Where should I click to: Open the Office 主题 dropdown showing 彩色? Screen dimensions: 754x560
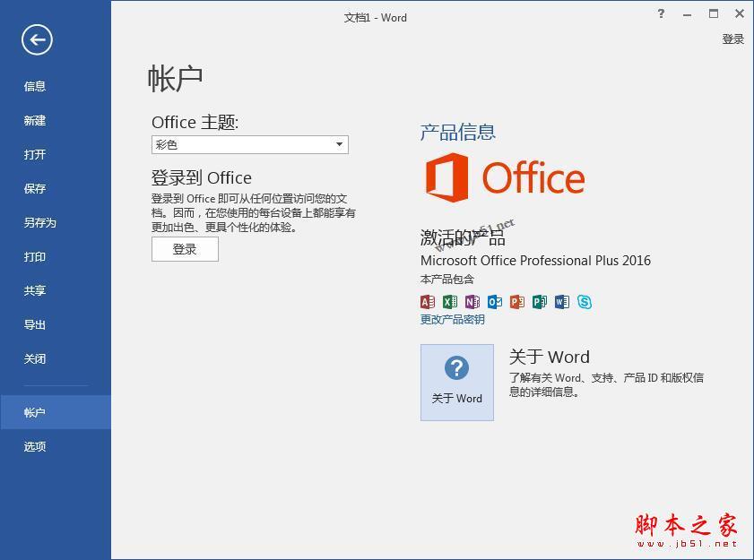click(250, 144)
